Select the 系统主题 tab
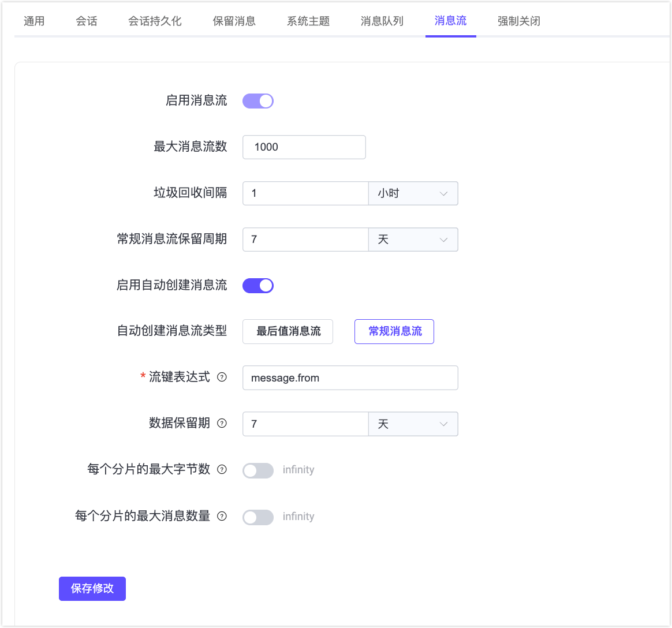The width and height of the screenshot is (672, 628). 307,21
